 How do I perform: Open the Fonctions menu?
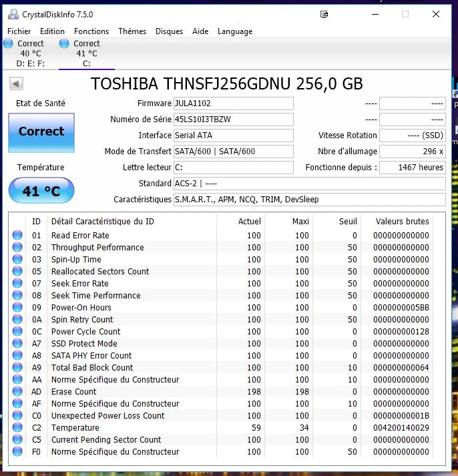(91, 31)
